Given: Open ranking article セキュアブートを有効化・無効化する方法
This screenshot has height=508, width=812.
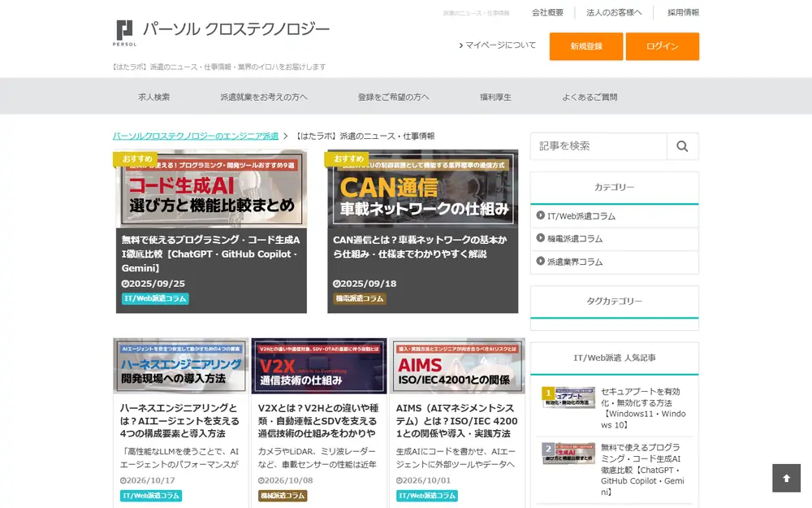Looking at the screenshot, I should [643, 409].
